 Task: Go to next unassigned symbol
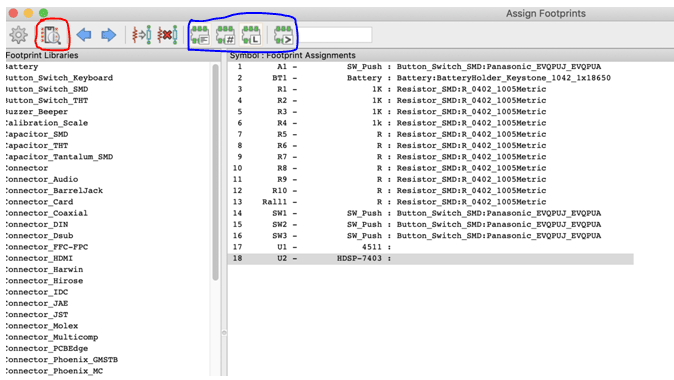coord(108,35)
